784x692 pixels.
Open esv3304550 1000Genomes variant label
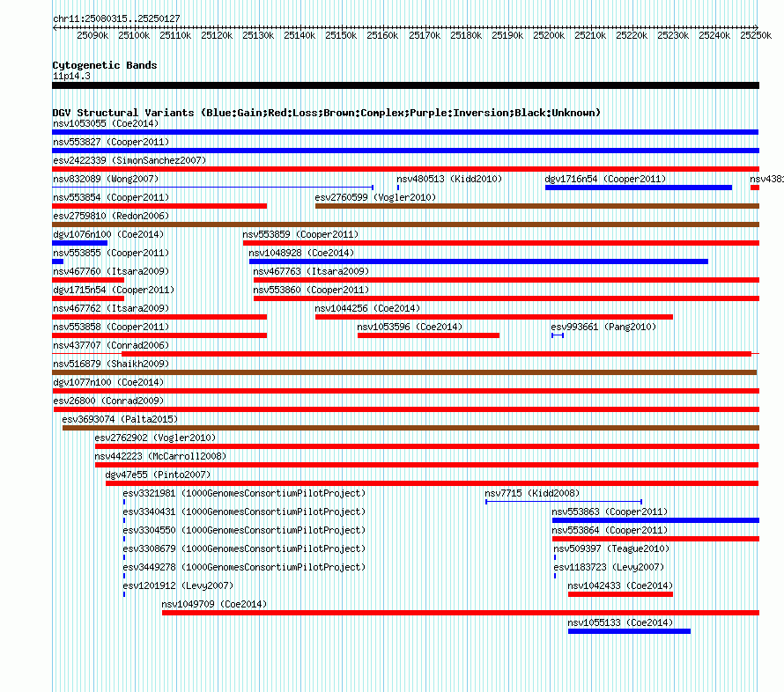[x=244, y=530]
